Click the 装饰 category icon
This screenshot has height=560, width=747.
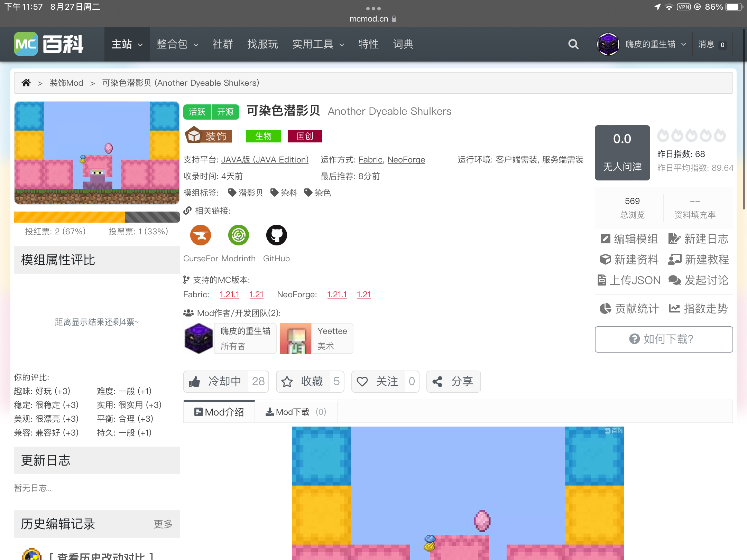tap(208, 136)
